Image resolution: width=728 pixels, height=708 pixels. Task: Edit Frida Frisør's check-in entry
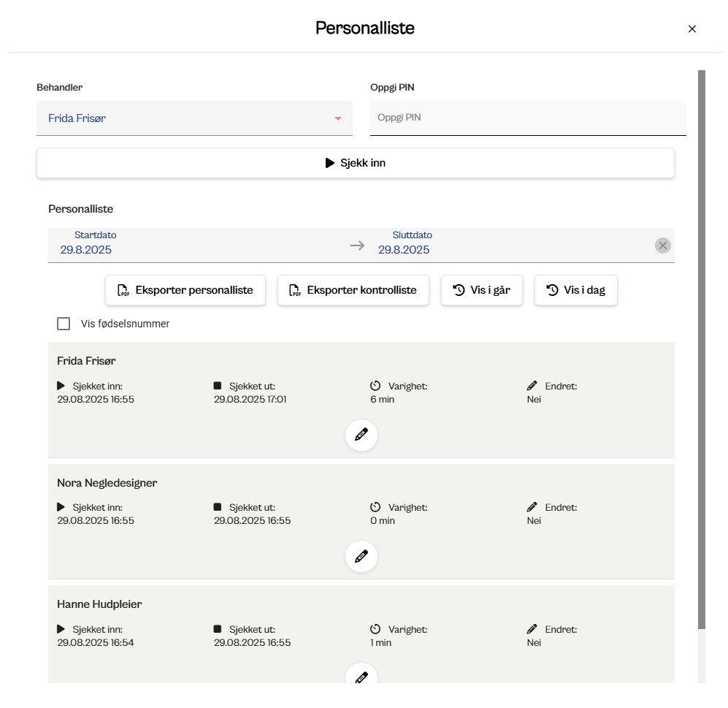361,435
